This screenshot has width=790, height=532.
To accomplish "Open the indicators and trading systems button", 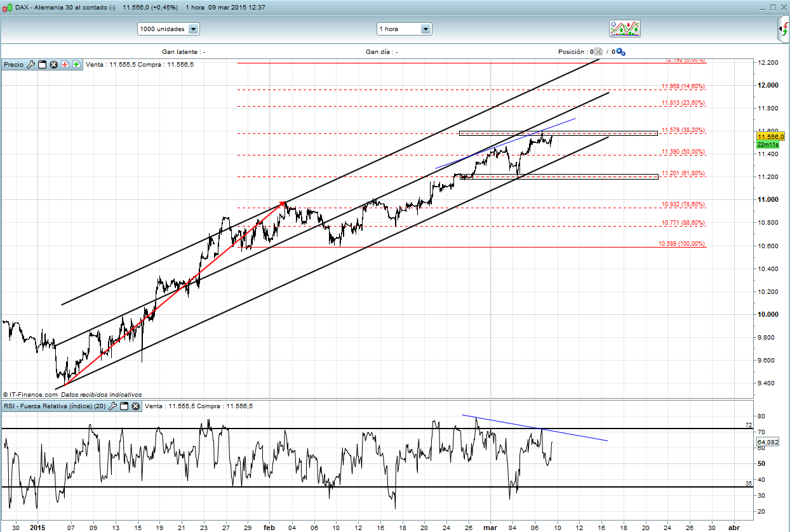I will (x=625, y=29).
